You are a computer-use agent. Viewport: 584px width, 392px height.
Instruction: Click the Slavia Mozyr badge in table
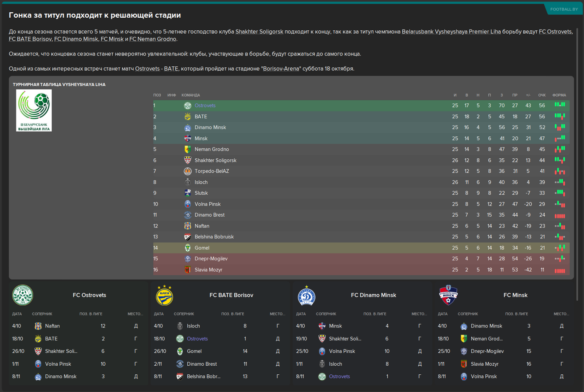[x=188, y=270]
